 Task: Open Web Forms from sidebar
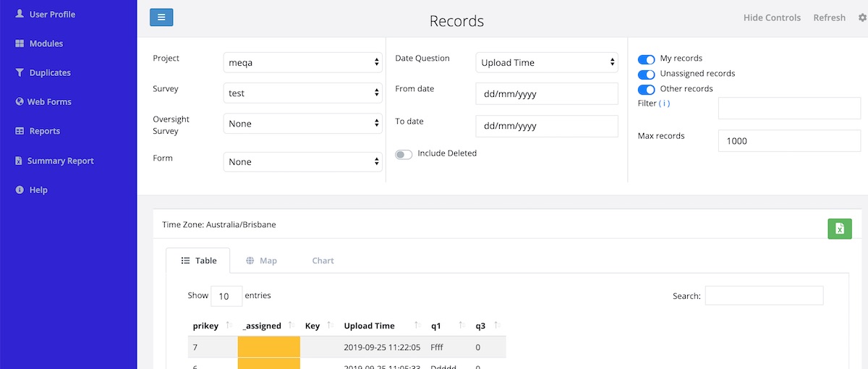pyautogui.click(x=49, y=102)
